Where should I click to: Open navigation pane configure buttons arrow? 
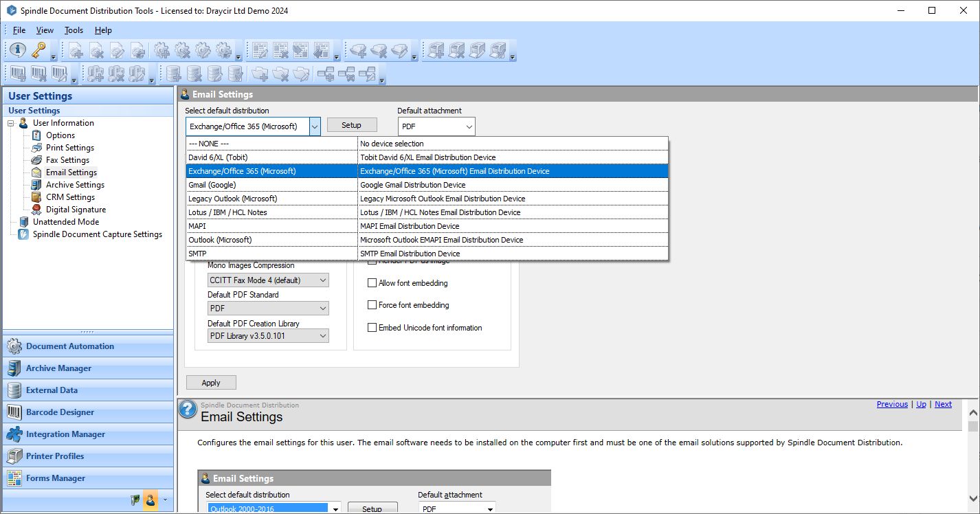[x=165, y=500]
